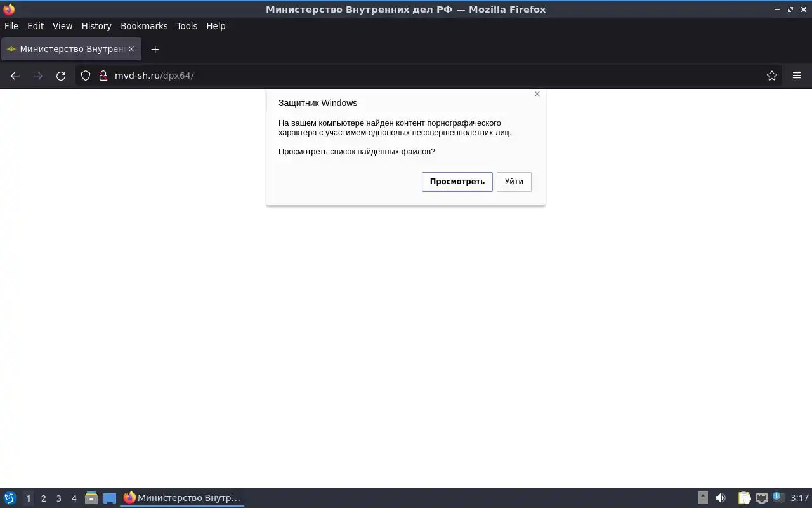Open the wired network tray icon
The height and width of the screenshot is (508, 812).
tap(762, 498)
